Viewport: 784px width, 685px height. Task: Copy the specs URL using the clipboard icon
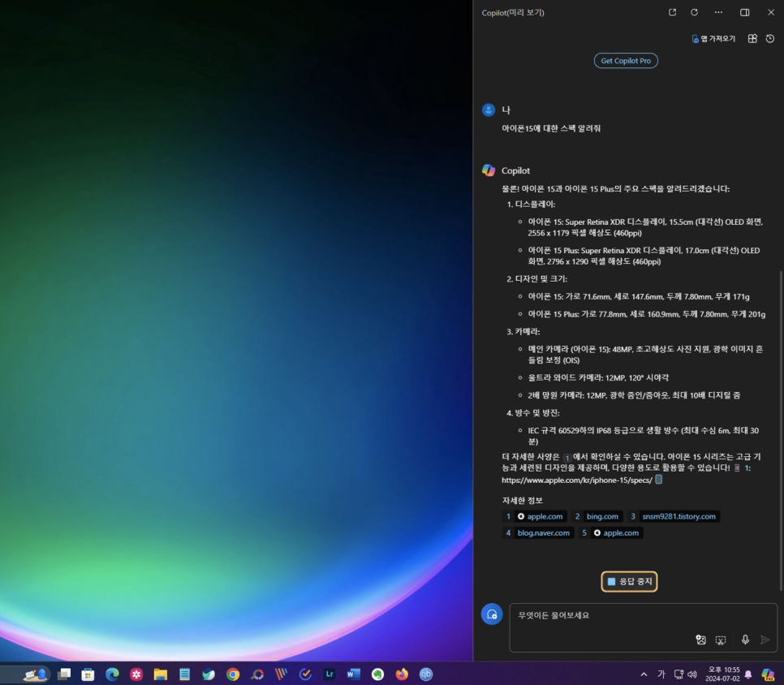pyautogui.click(x=659, y=480)
